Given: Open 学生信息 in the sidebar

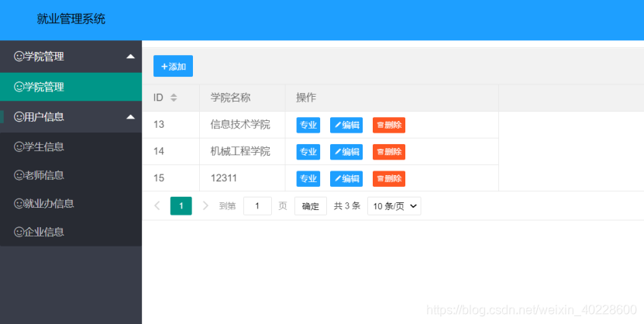Looking at the screenshot, I should pos(71,146).
